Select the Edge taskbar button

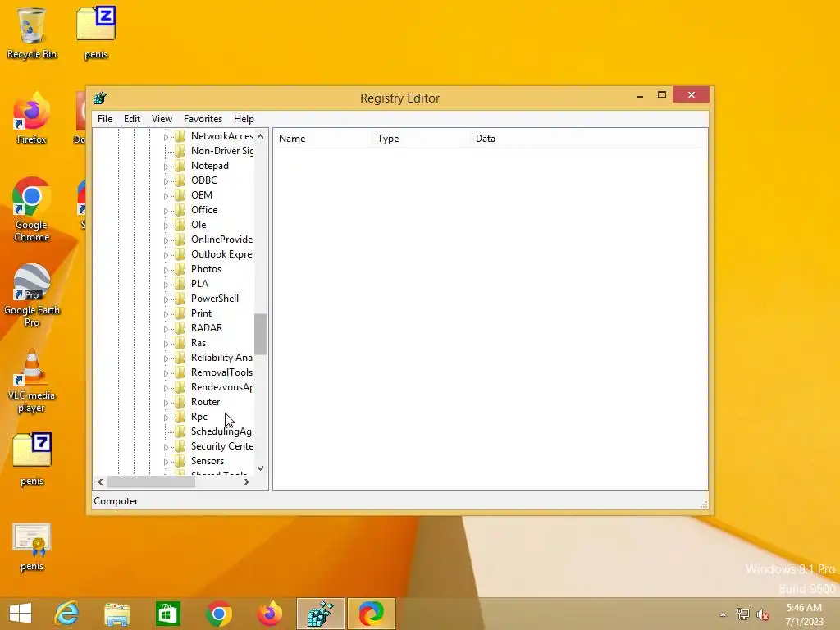[x=372, y=614]
